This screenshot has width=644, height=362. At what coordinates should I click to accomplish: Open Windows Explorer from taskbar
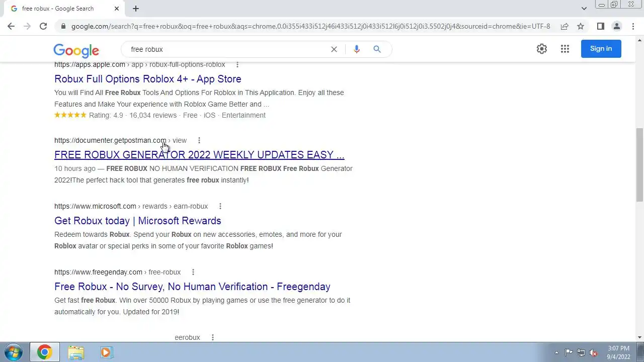click(x=76, y=352)
